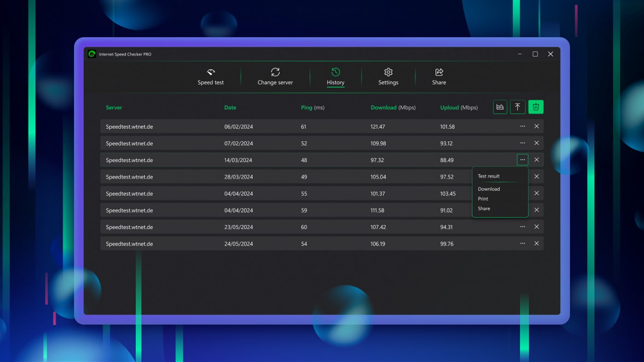Image resolution: width=644 pixels, height=362 pixels.
Task: Sort by the Download (Mbps) column header
Action: point(393,108)
